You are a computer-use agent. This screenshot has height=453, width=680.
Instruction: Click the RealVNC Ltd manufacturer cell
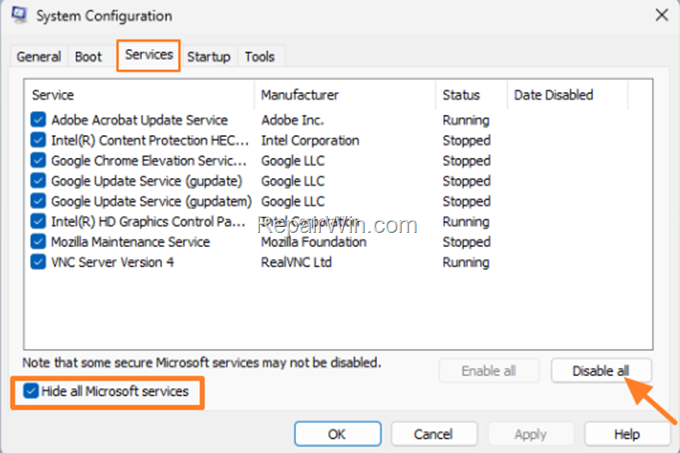[x=296, y=262]
